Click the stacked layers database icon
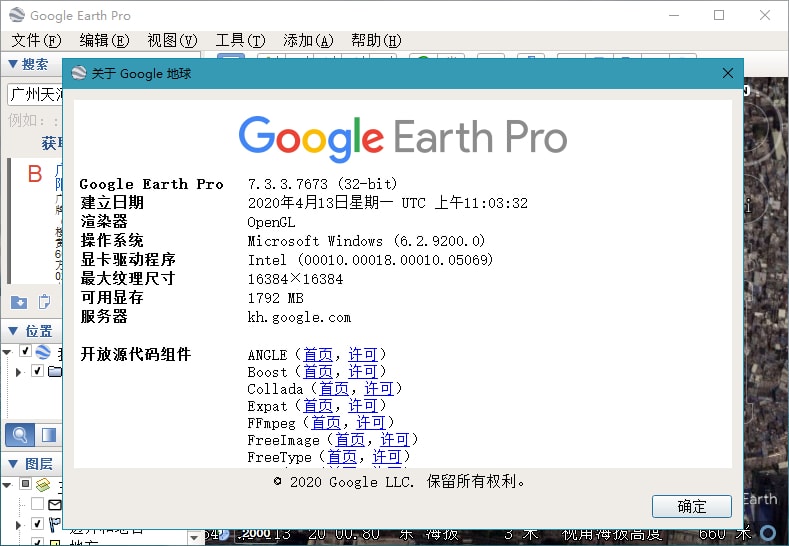This screenshot has width=789, height=546. pos(42,485)
